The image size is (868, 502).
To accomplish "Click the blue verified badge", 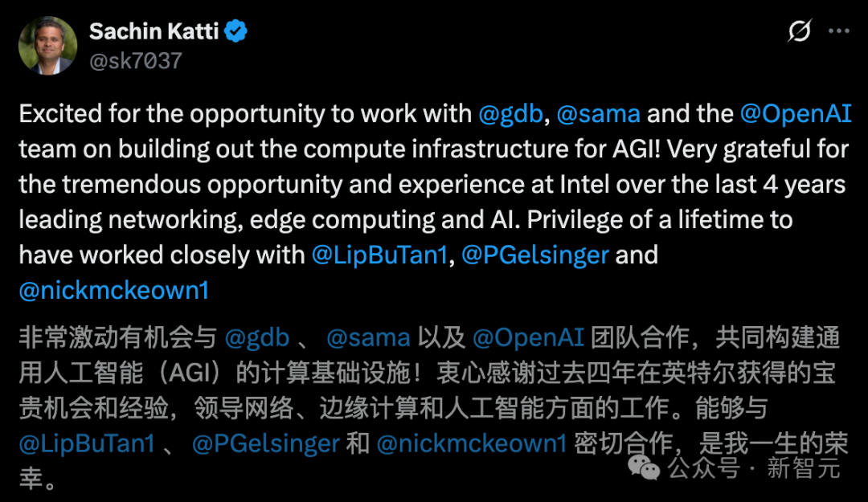I will 235,31.
